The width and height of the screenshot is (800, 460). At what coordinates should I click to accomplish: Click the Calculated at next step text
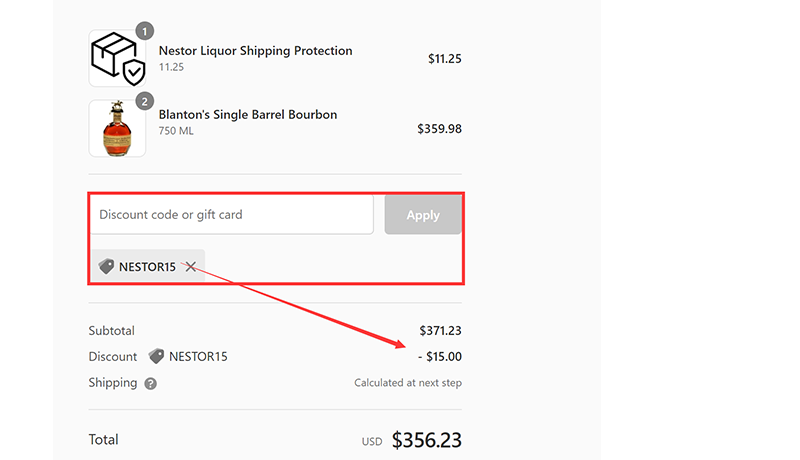click(408, 383)
